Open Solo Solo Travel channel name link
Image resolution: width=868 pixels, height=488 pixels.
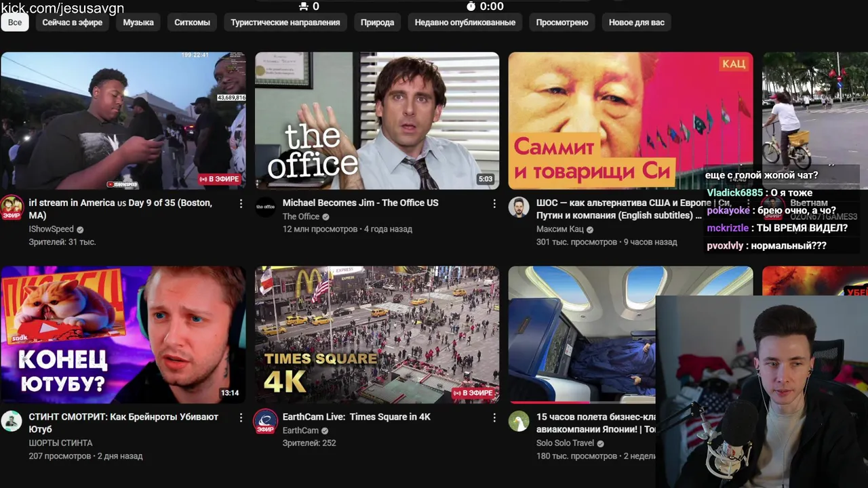click(565, 444)
